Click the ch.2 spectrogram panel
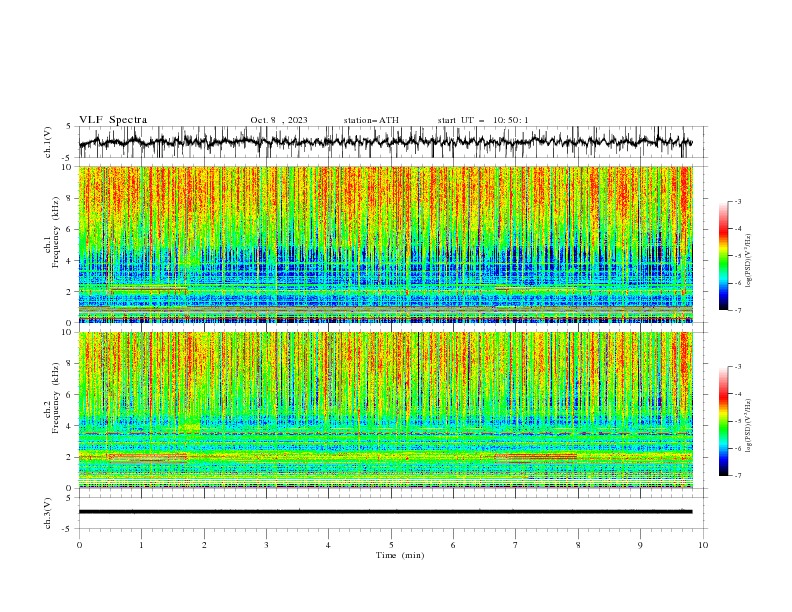792x612 pixels. (386, 410)
